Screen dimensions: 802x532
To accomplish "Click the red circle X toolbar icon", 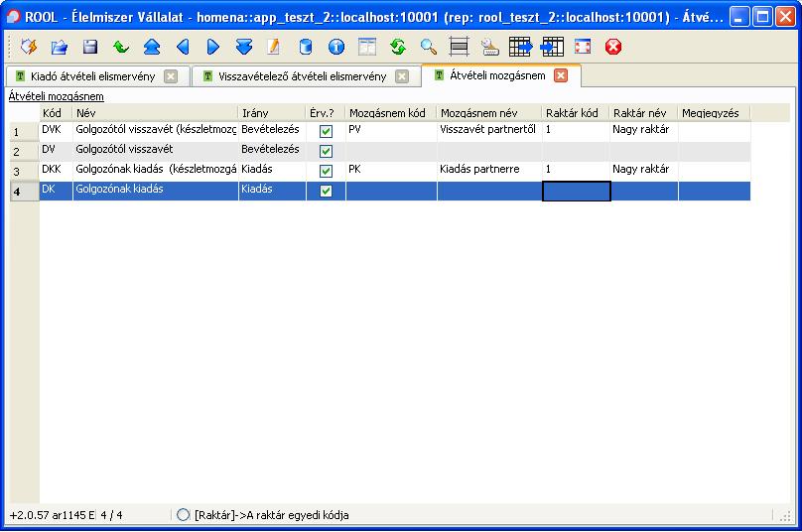I will pos(613,47).
